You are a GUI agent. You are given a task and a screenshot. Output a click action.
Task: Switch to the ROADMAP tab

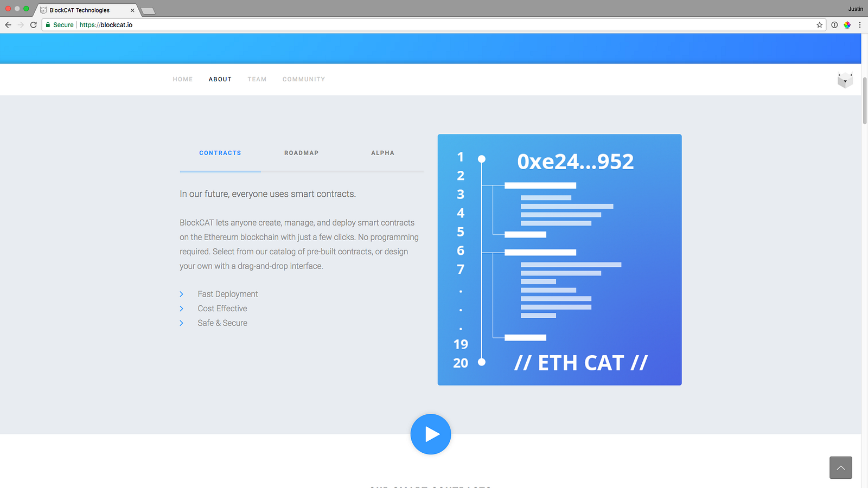pyautogui.click(x=302, y=153)
